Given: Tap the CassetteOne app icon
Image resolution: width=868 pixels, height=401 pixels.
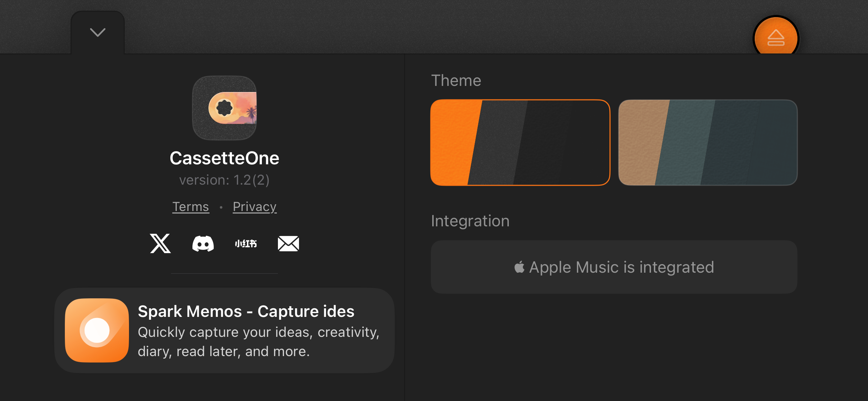Looking at the screenshot, I should click(224, 108).
